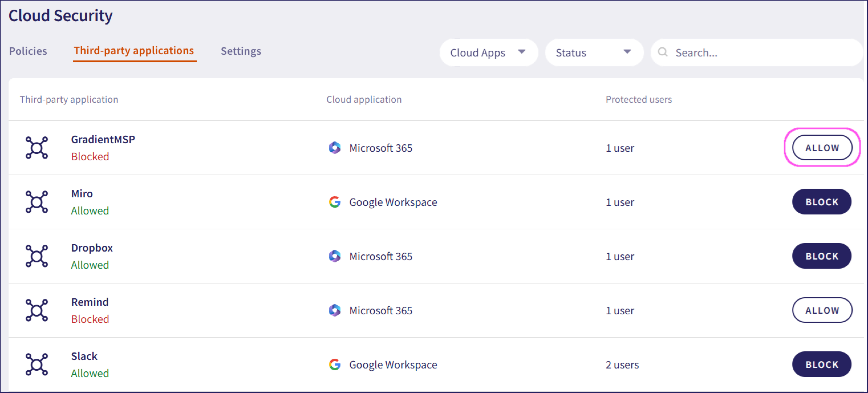Click Google logo in Slack row
The image size is (868, 393).
[x=334, y=364]
